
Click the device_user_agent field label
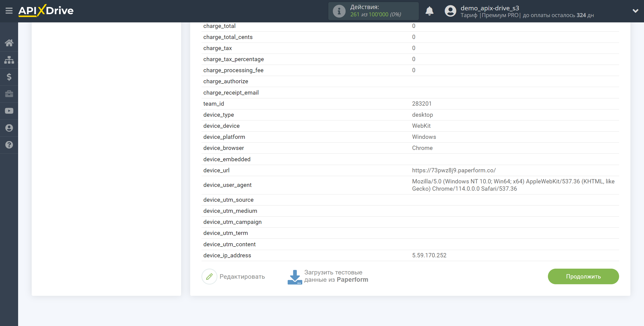pos(227,185)
